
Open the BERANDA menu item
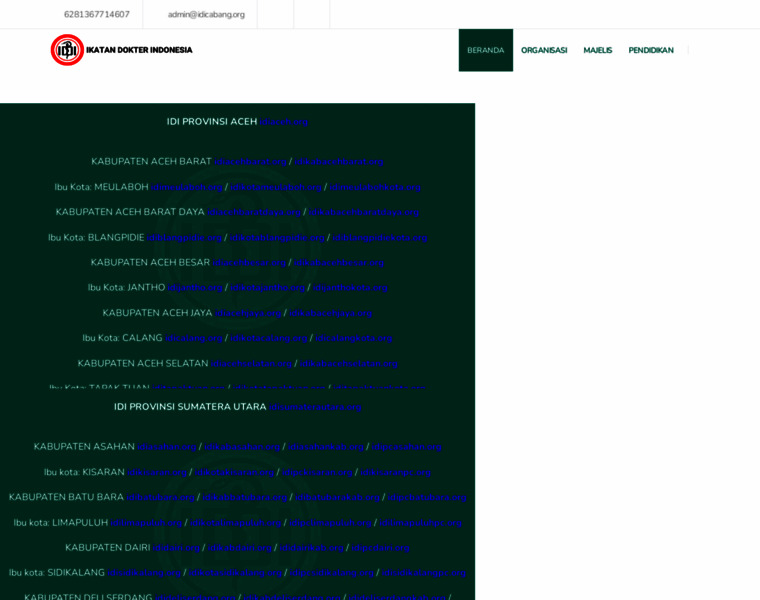tap(486, 50)
